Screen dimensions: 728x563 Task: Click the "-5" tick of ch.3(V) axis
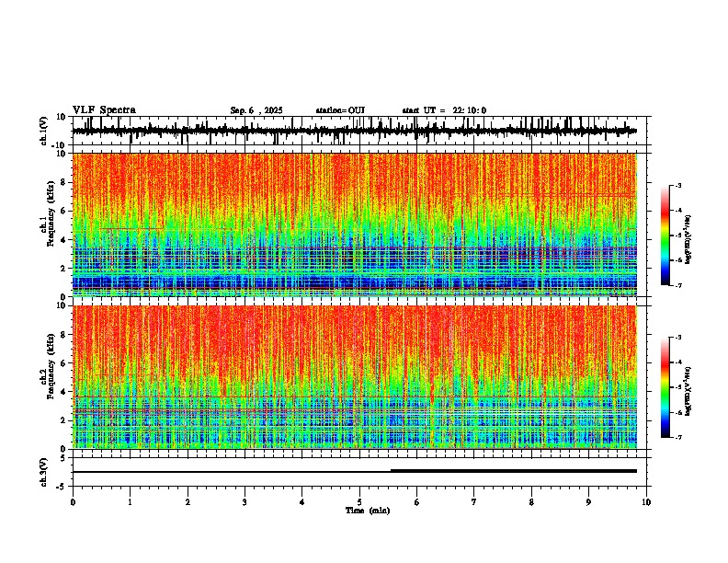pyautogui.click(x=62, y=487)
